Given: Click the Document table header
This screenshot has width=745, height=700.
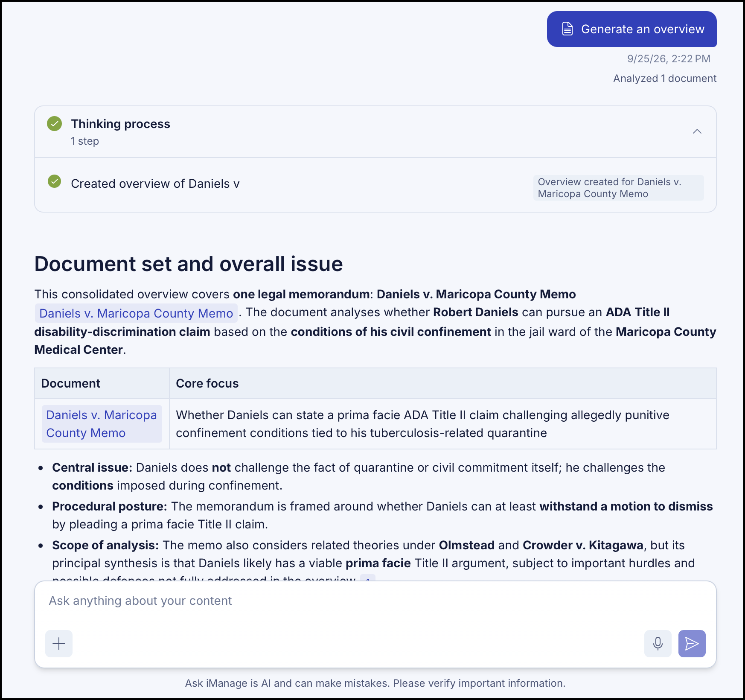Looking at the screenshot, I should 102,383.
